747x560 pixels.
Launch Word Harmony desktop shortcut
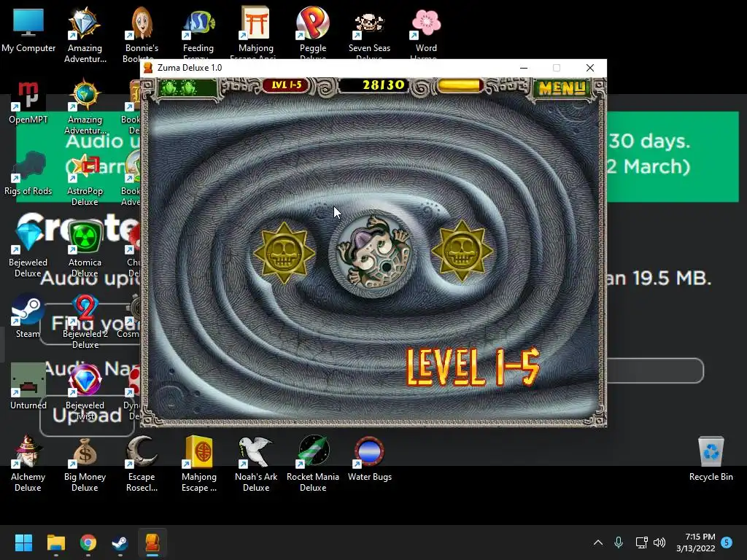point(426,34)
